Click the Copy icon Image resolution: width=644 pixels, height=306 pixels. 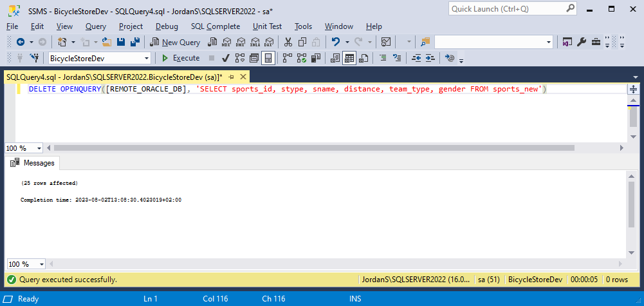coord(302,42)
